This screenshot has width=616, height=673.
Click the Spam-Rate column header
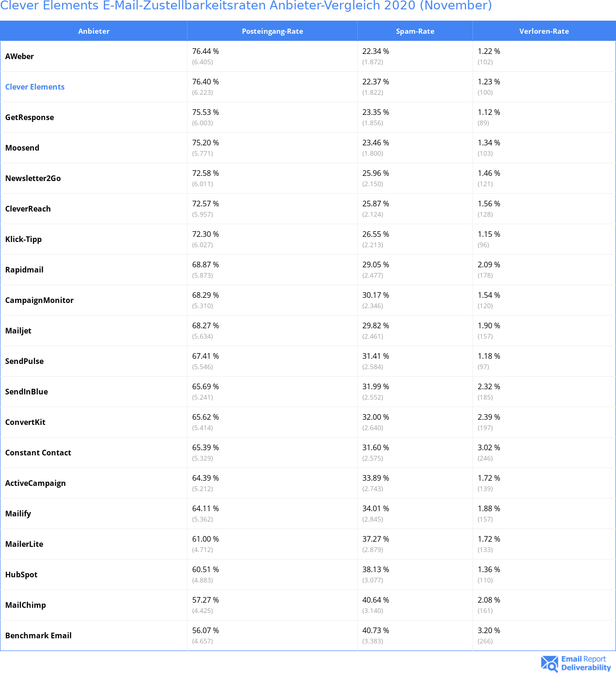(x=415, y=31)
